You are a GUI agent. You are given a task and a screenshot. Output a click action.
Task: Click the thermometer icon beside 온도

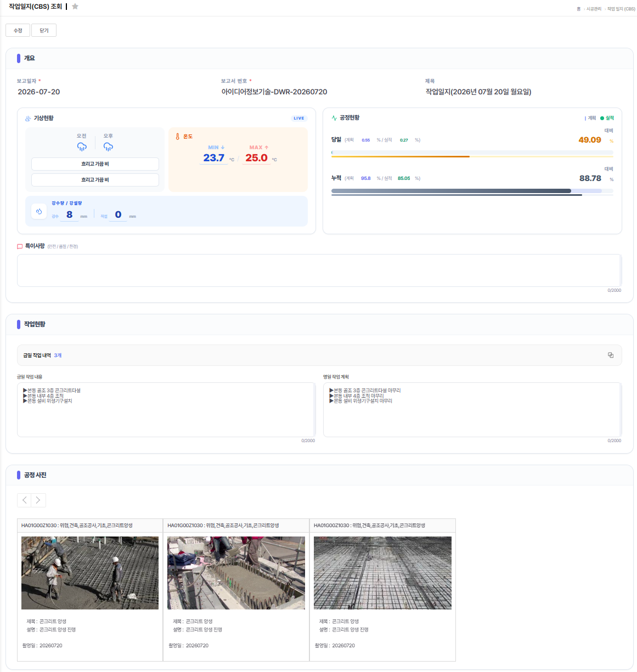coord(177,137)
